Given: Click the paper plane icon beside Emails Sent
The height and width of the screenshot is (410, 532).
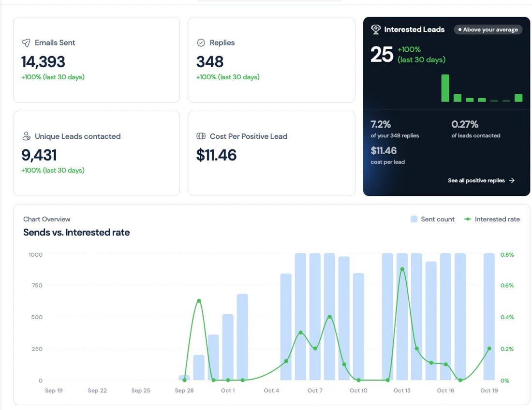Looking at the screenshot, I should [x=26, y=43].
